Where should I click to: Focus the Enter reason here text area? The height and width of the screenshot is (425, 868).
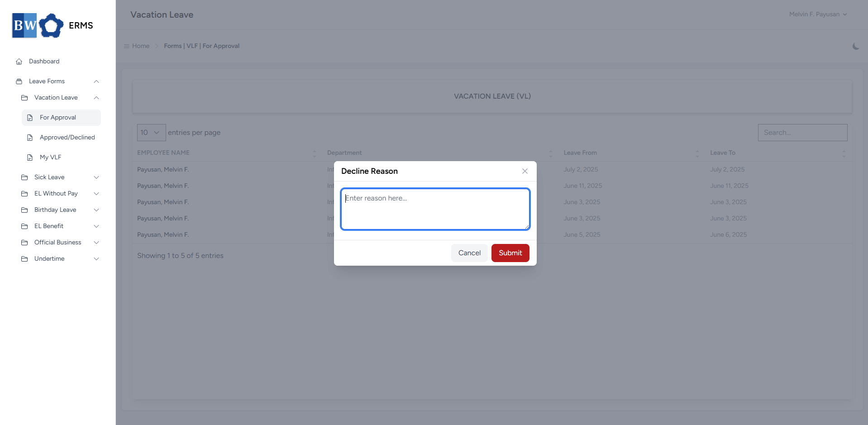[x=435, y=209]
